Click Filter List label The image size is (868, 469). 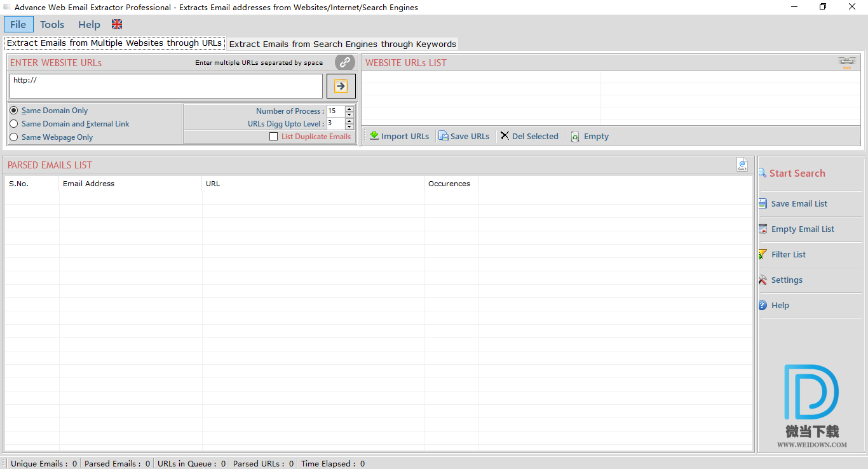(789, 254)
